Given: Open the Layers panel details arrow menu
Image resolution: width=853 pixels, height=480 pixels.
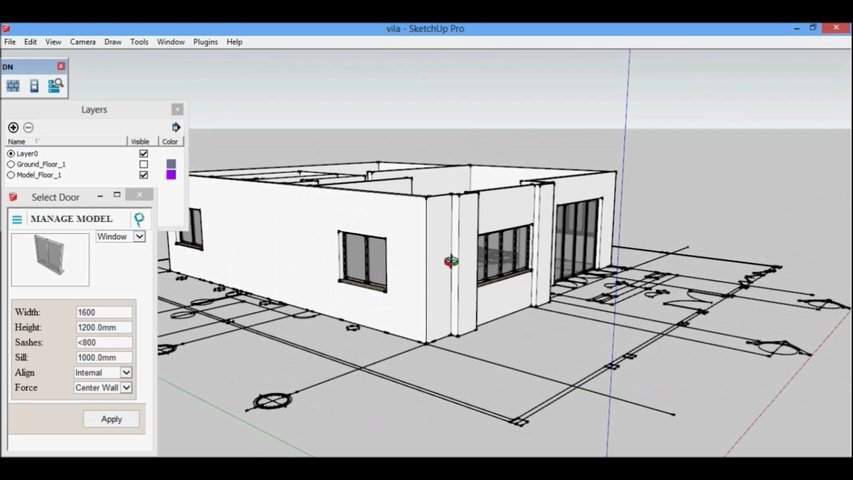Looking at the screenshot, I should (176, 127).
